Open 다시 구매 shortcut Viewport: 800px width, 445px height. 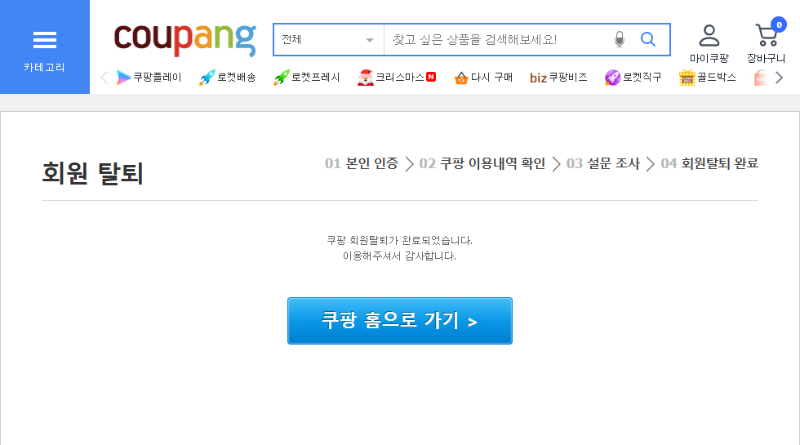tap(483, 78)
